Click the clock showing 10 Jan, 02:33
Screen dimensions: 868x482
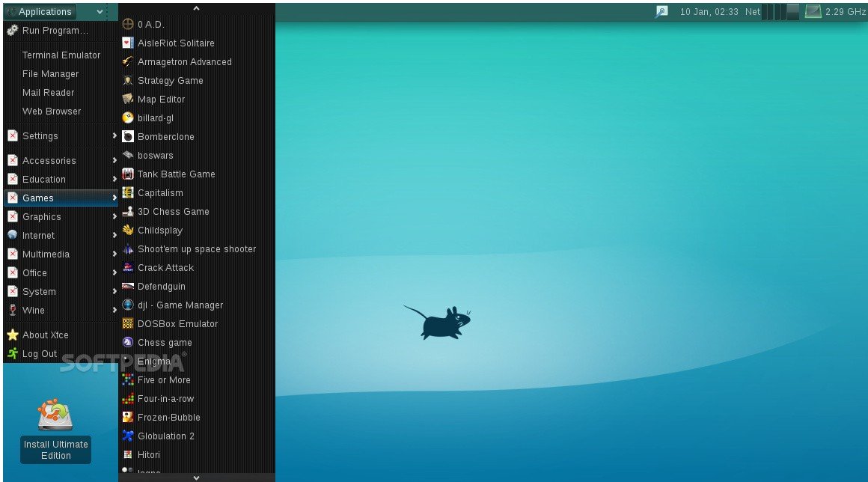[708, 11]
